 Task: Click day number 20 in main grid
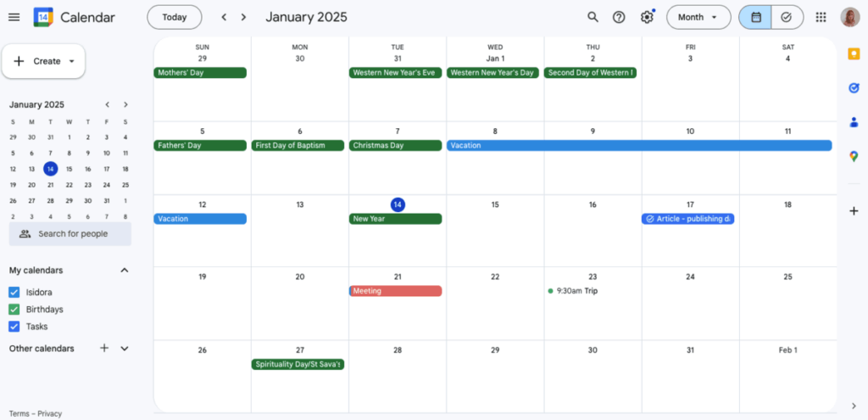point(300,277)
